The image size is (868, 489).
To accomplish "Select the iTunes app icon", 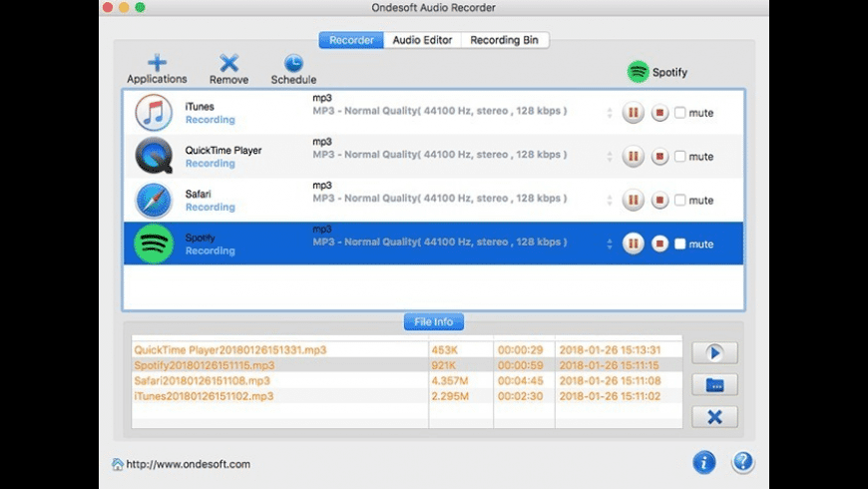I will click(x=154, y=113).
